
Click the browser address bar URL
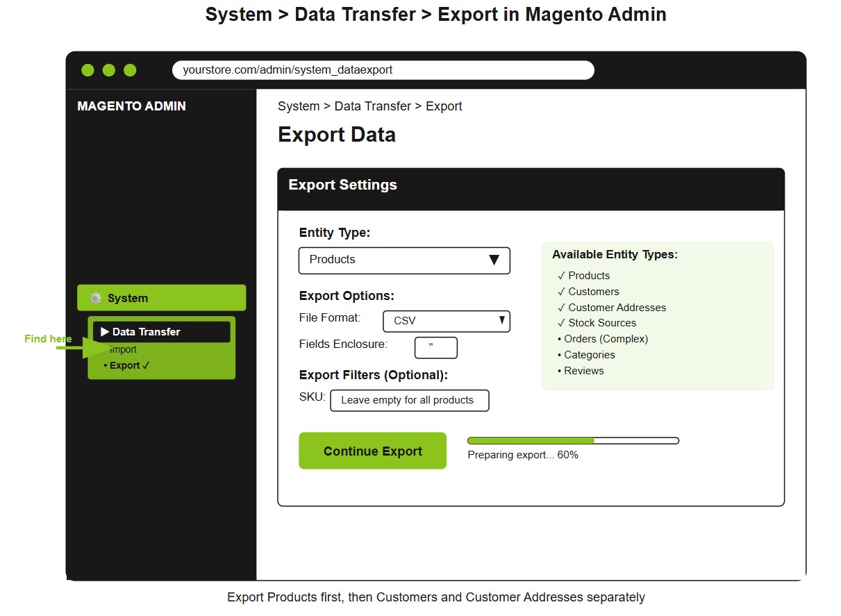383,70
